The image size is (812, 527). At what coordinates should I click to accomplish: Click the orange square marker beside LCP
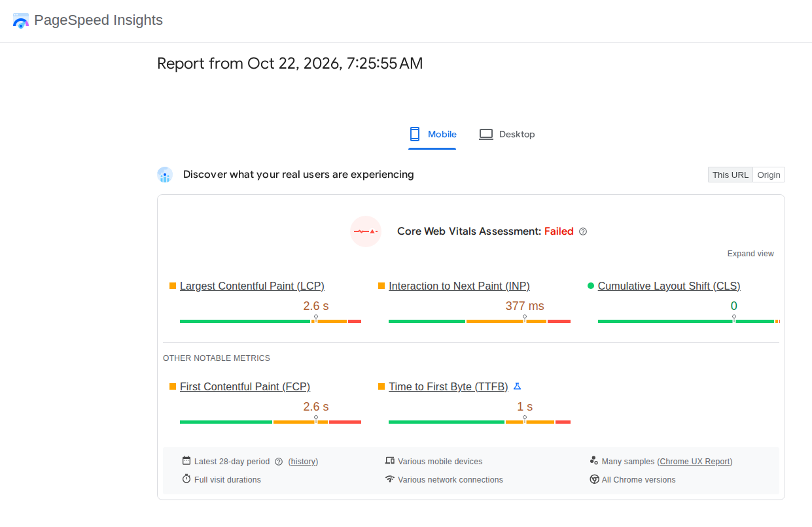[x=173, y=286]
